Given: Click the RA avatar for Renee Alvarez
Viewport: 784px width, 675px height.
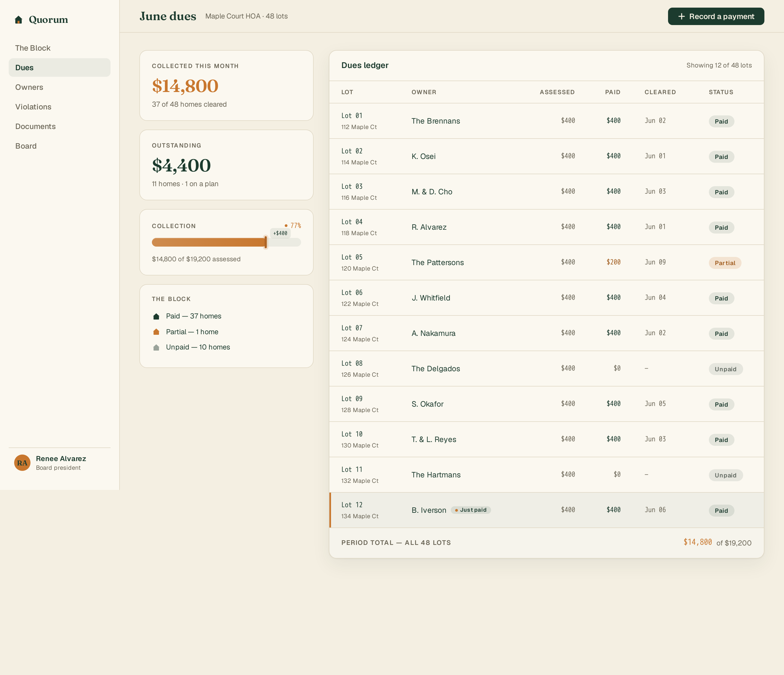Looking at the screenshot, I should pos(22,463).
